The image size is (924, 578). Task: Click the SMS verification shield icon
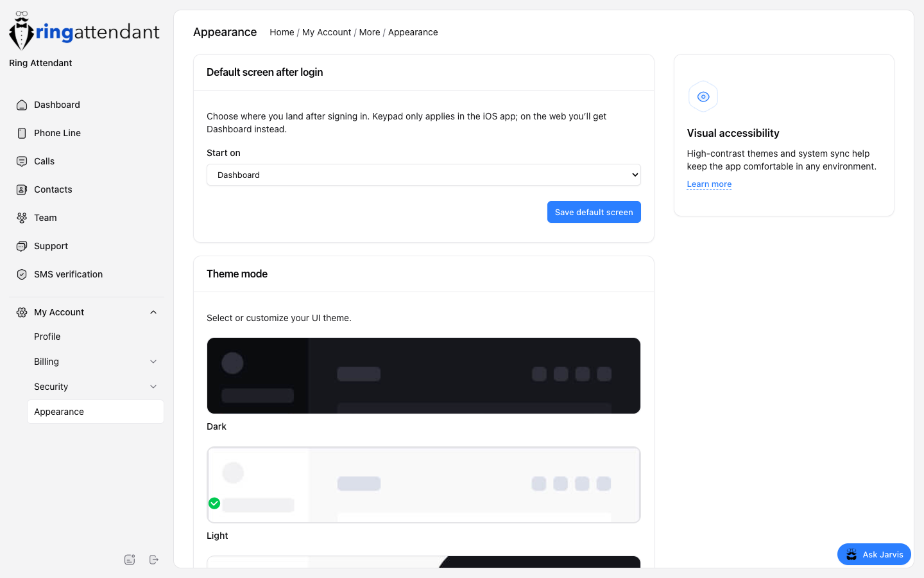[x=22, y=274]
